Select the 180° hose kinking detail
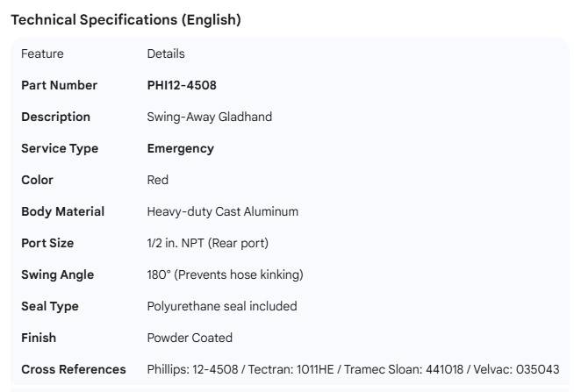This screenshot has height=392, width=574. click(225, 274)
